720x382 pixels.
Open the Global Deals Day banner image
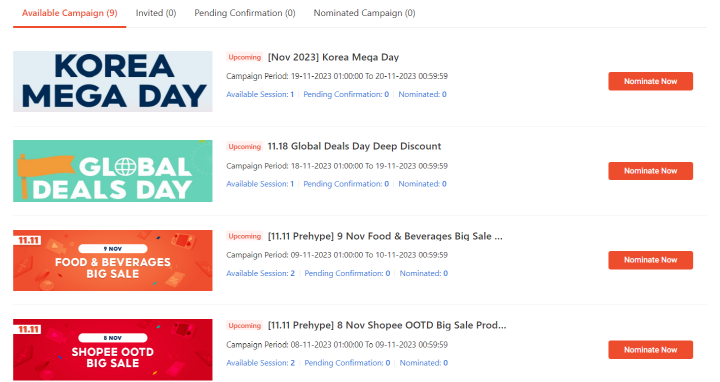(112, 171)
